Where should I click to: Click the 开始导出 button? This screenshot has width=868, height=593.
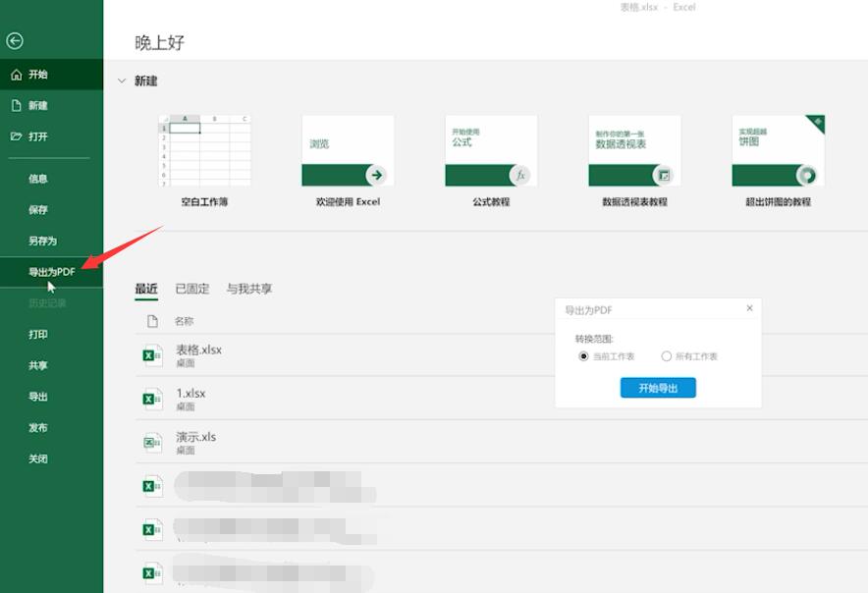658,388
